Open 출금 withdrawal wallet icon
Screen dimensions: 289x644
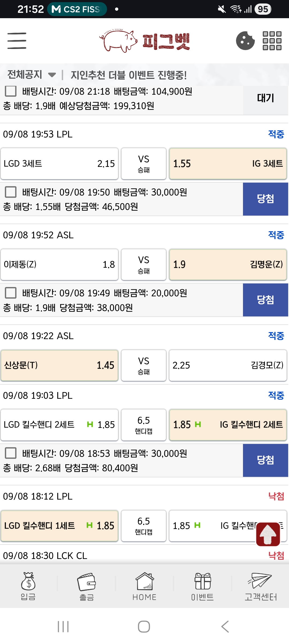[86, 586]
